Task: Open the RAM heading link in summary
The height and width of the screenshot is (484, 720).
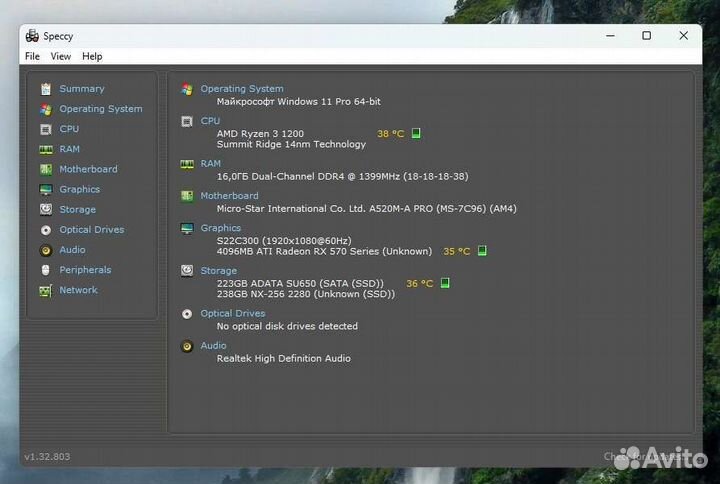Action: pos(211,163)
